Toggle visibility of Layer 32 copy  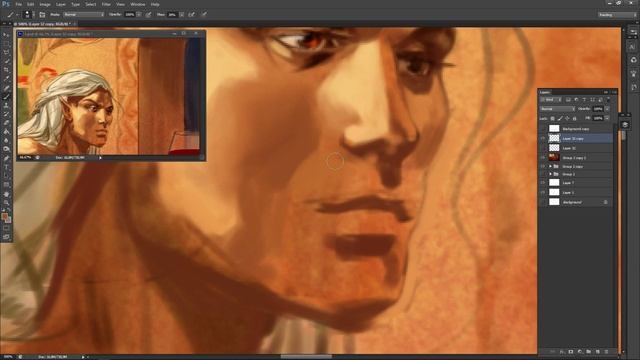coord(543,138)
